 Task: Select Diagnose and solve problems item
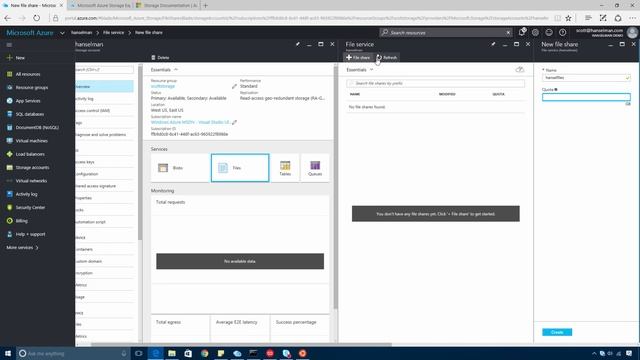[x=104, y=135]
